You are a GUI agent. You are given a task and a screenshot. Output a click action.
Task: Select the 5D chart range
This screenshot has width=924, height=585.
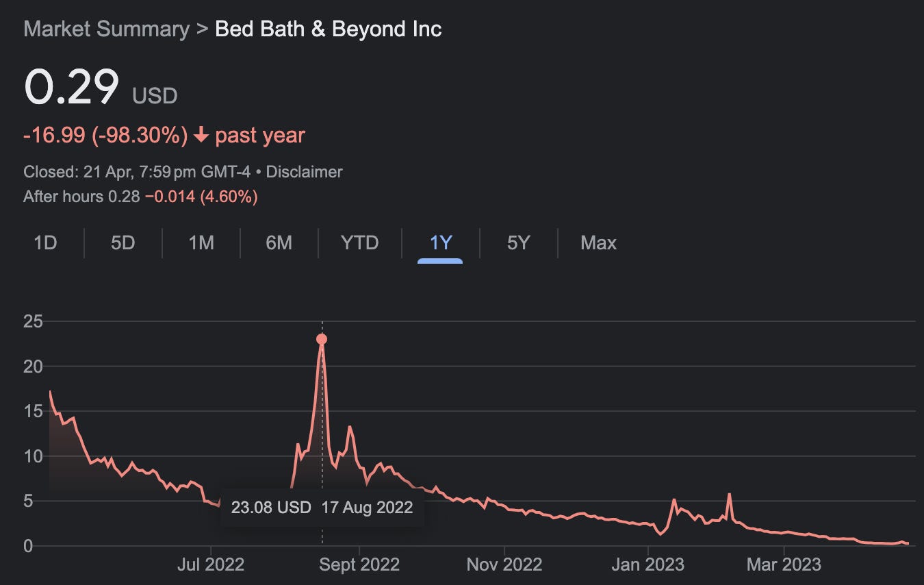[121, 242]
